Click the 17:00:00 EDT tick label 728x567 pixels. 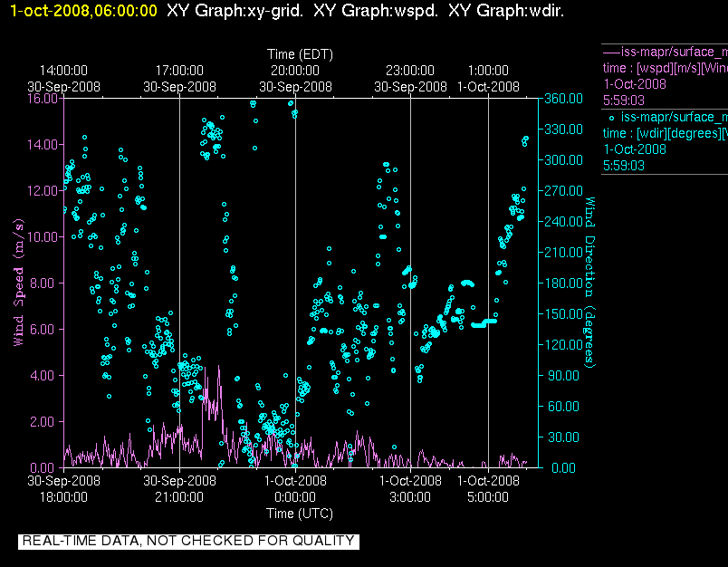179,71
